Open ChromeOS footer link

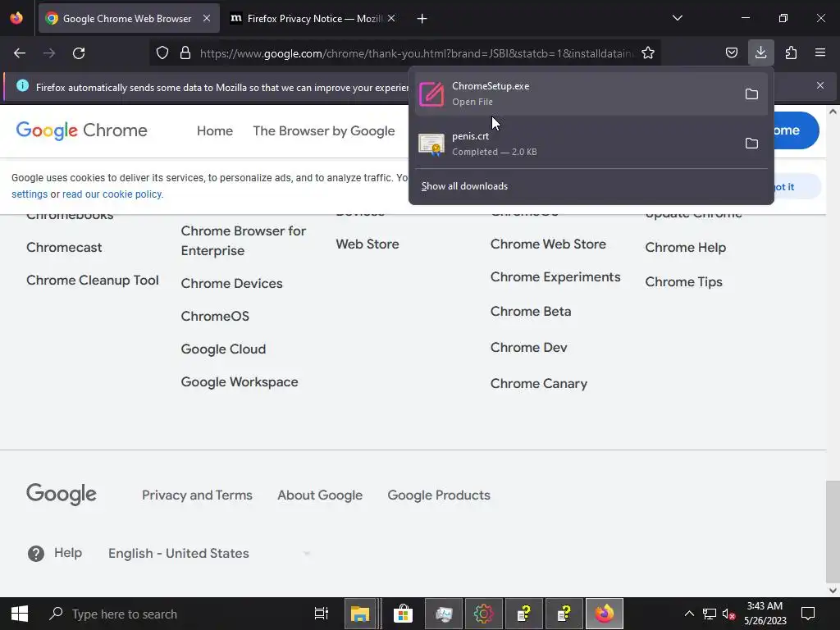point(215,316)
